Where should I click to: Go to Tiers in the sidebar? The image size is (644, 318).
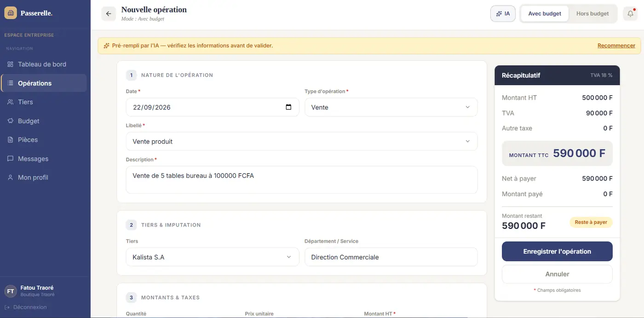[x=44, y=102]
